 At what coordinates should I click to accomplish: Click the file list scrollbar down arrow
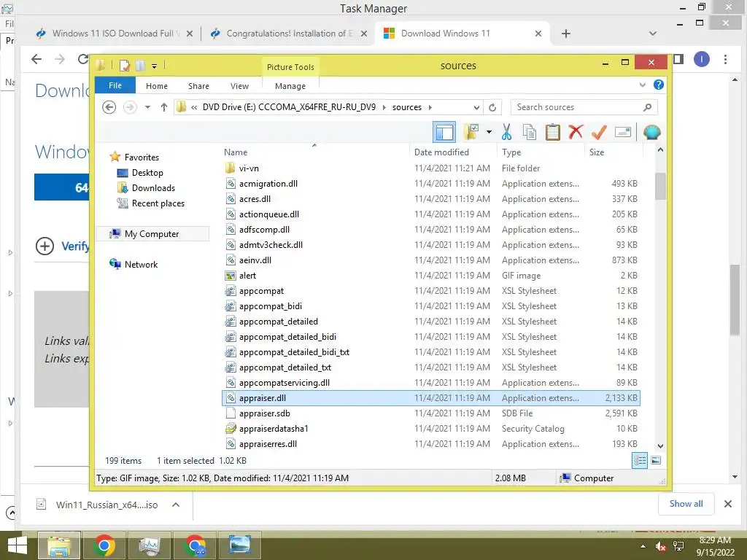point(660,446)
